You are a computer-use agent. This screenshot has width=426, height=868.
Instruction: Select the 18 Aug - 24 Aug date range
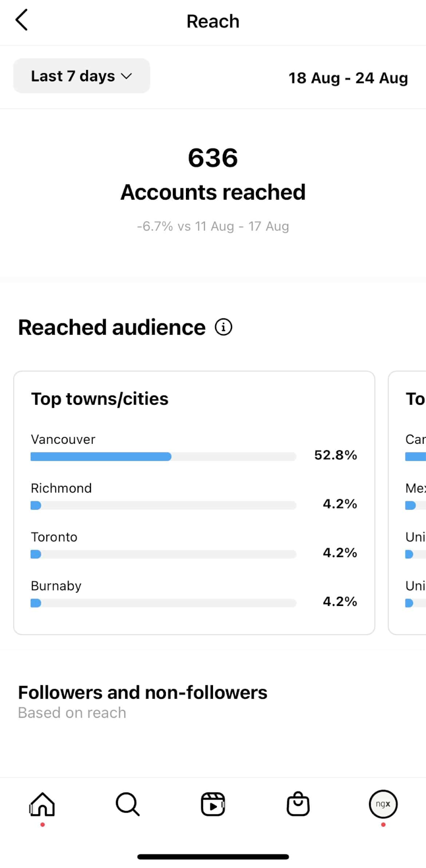[x=348, y=78]
